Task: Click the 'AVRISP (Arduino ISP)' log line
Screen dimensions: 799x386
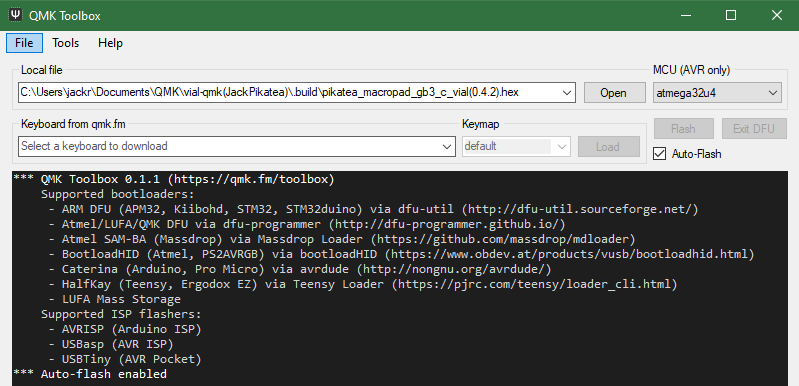Action: point(125,329)
